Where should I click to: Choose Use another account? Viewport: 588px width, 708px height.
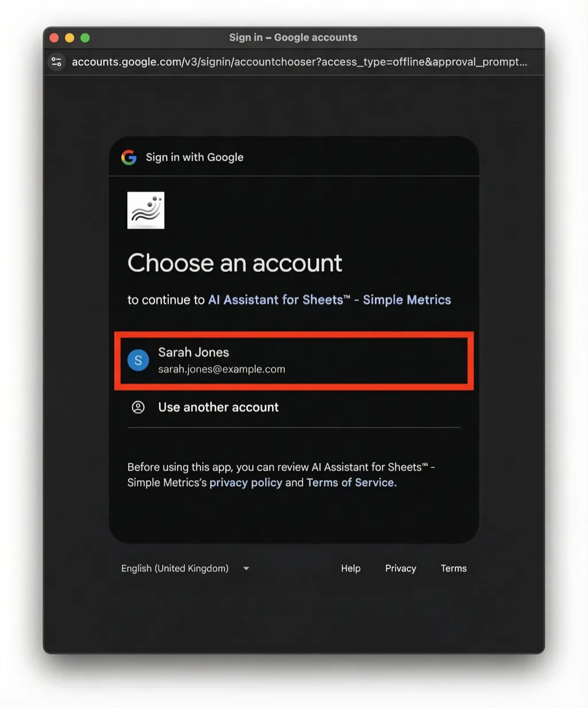tap(218, 407)
